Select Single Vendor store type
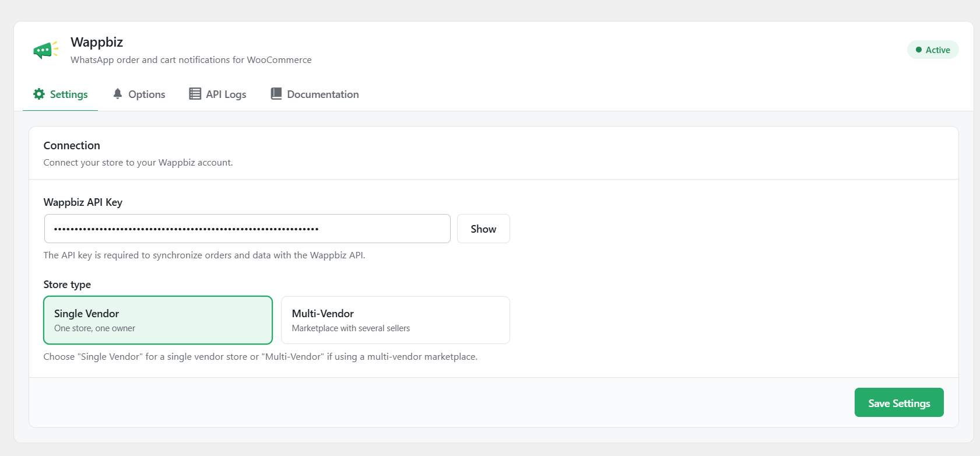Screen dimensions: 980x456 tap(158, 320)
